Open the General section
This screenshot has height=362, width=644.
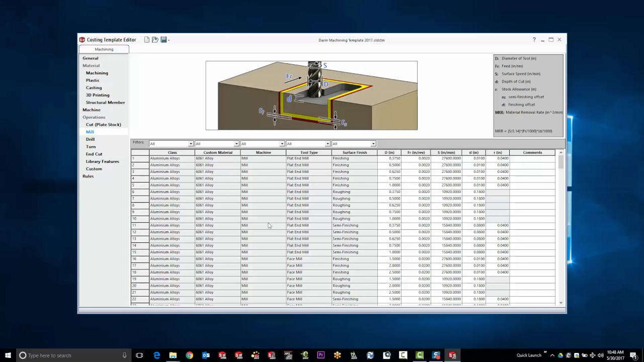(91, 58)
